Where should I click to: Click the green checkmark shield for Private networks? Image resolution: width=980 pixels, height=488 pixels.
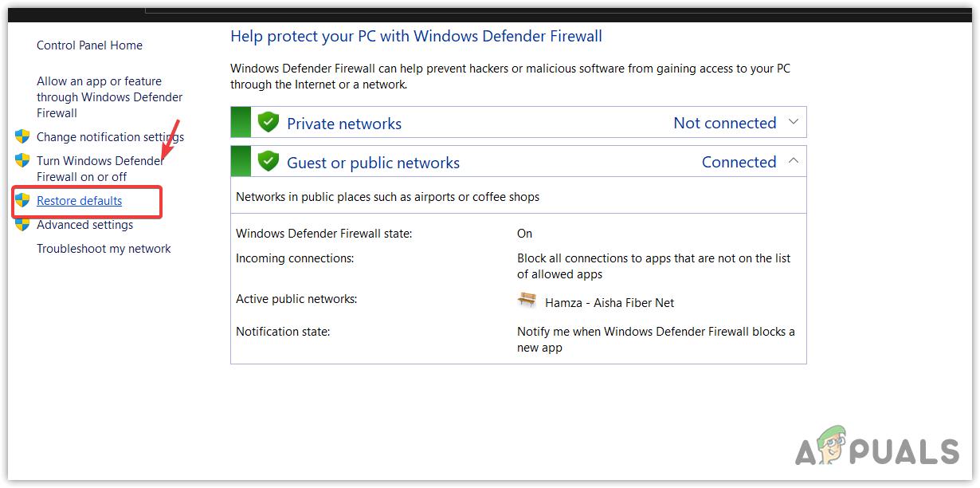(269, 123)
